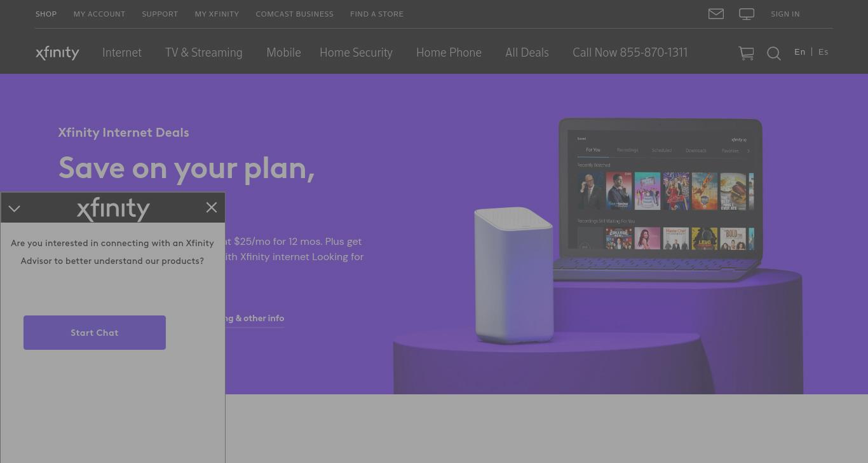Click the 'Save on your plan,' headline
This screenshot has height=463, width=868.
click(x=186, y=168)
